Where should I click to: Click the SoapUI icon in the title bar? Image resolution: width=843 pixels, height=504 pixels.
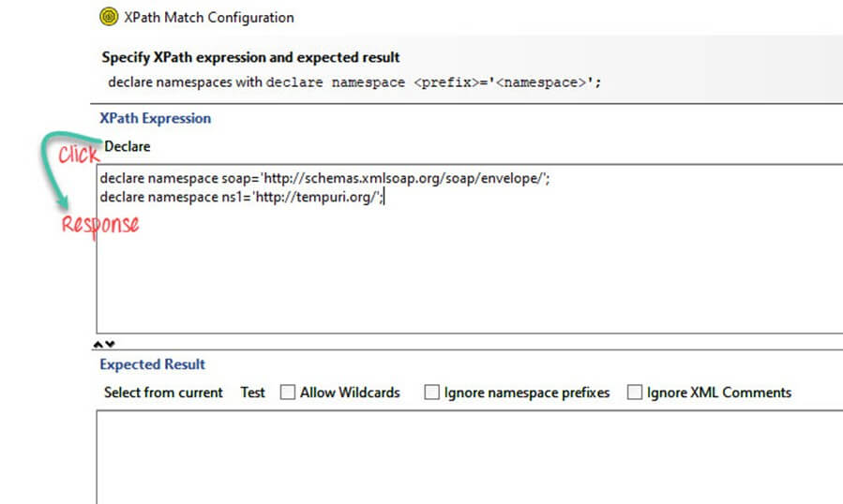110,17
